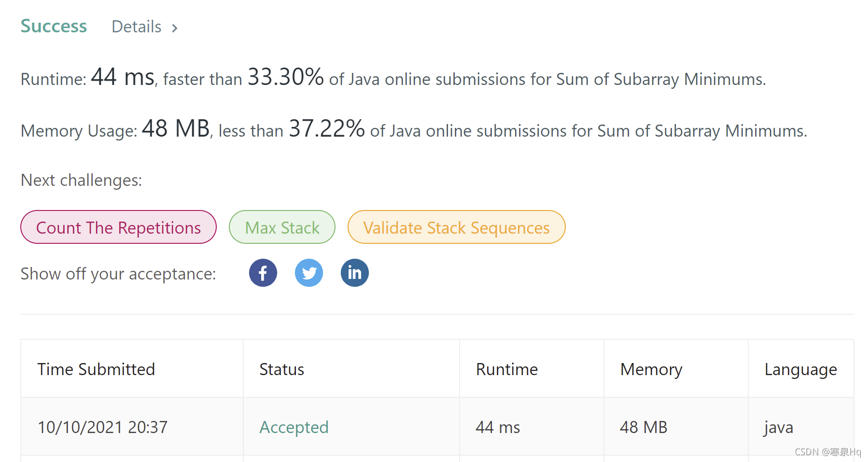Click the "Success" heading
Screen dimensions: 868x462
click(53, 27)
